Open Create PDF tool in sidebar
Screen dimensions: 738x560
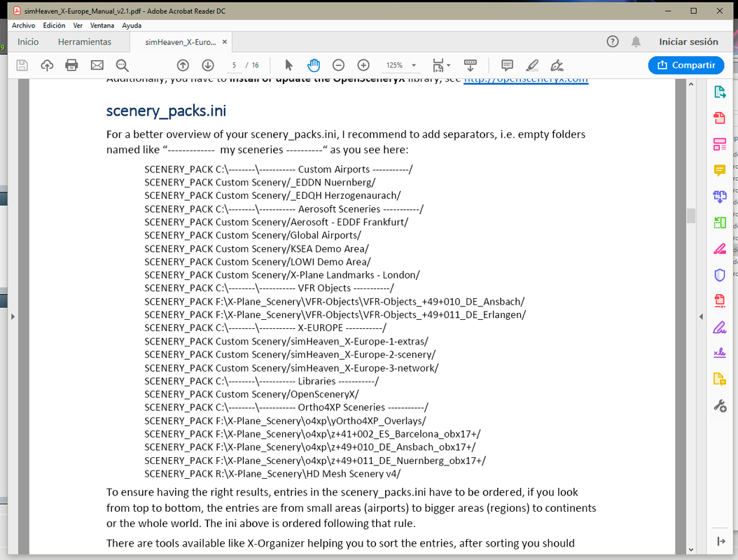[x=720, y=118]
